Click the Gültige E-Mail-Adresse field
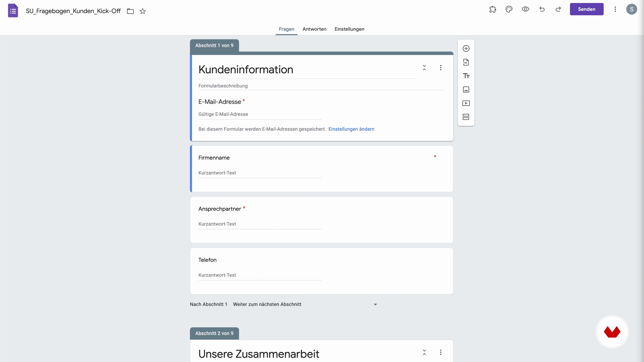The width and height of the screenshot is (644, 362). click(x=260, y=114)
